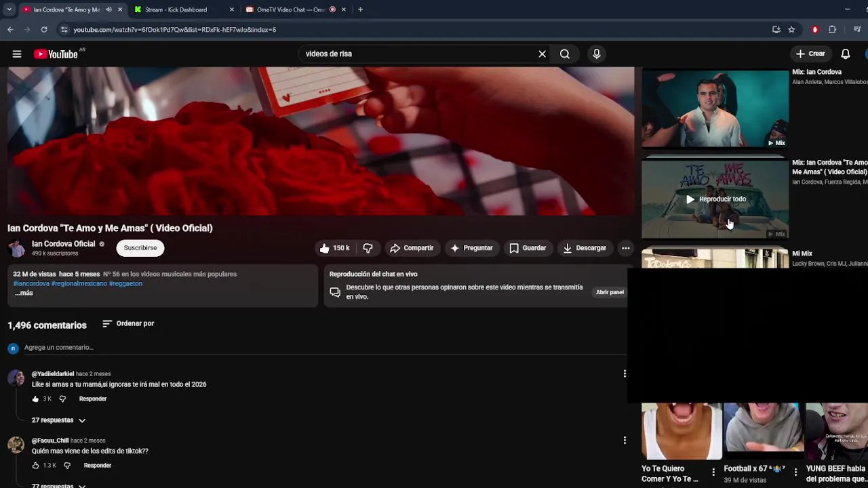
Task: Dislike @Yadieldarkiel's comment
Action: 62,399
